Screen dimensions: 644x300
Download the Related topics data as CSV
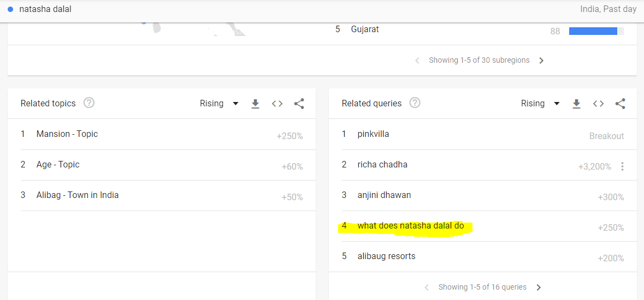tap(255, 104)
